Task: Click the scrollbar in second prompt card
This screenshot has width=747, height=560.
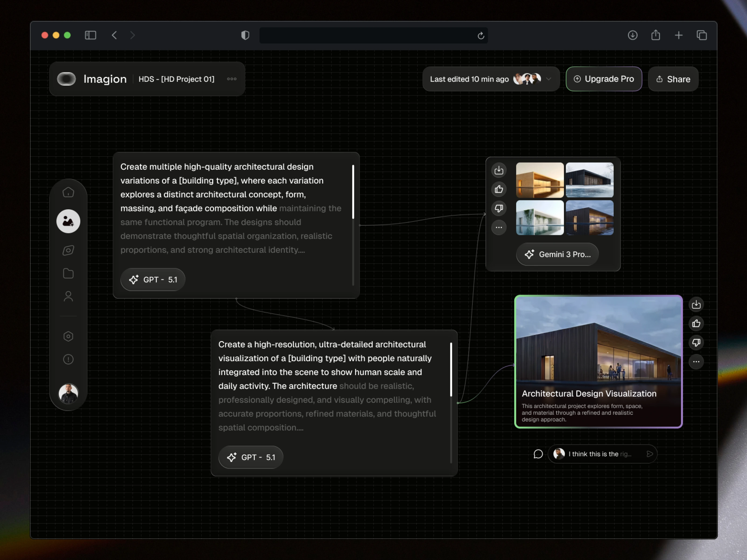Action: (x=451, y=370)
